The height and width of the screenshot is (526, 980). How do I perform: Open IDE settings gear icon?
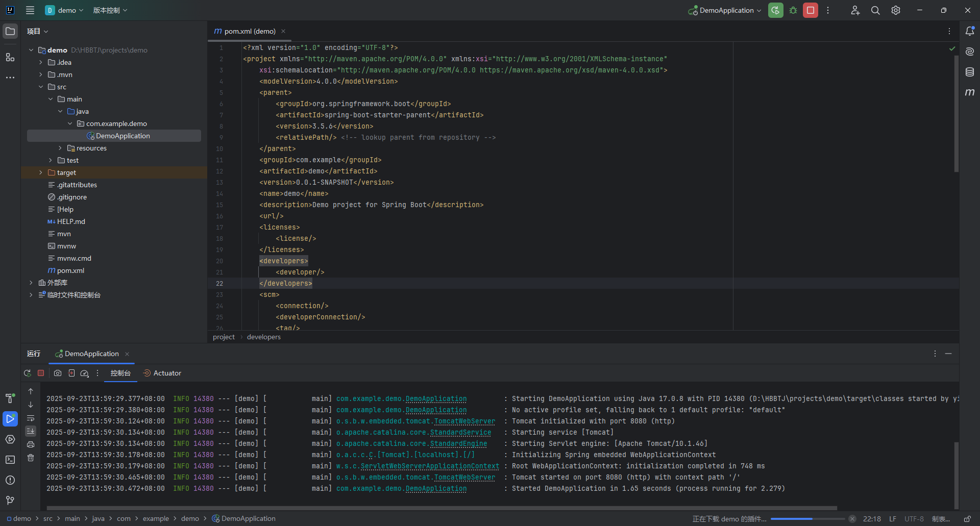point(896,10)
